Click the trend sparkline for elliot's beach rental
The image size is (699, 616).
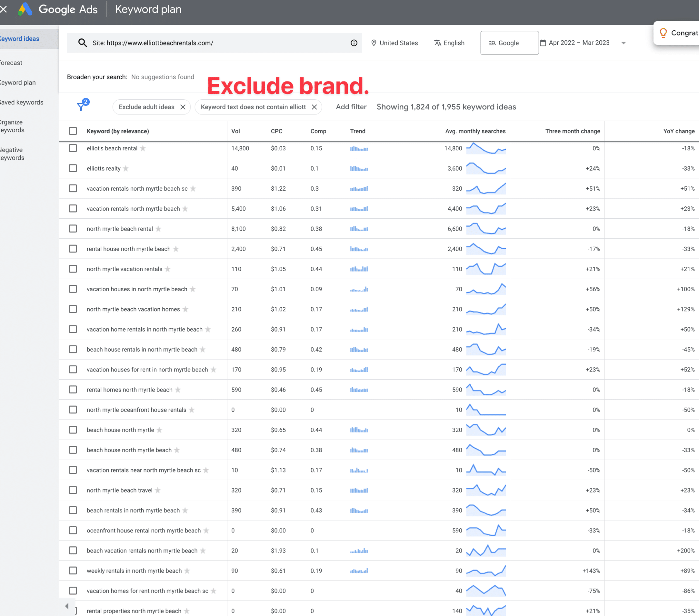tap(486, 148)
